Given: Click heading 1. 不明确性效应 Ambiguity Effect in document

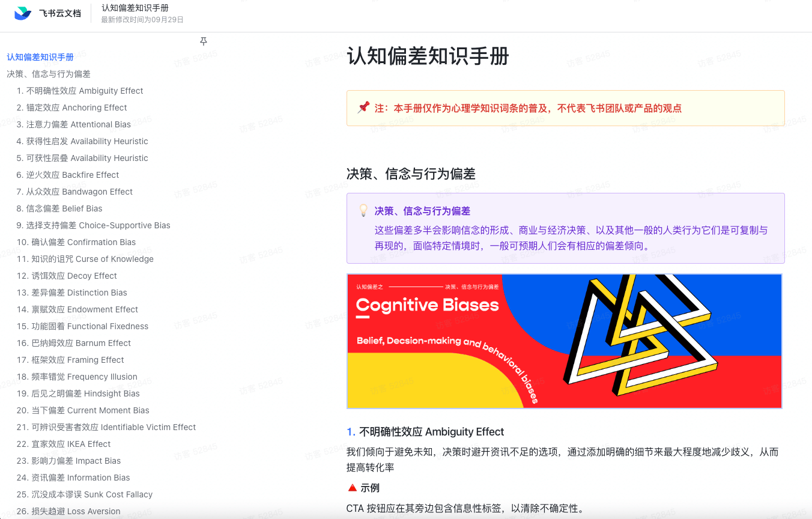Looking at the screenshot, I should pyautogui.click(x=425, y=432).
